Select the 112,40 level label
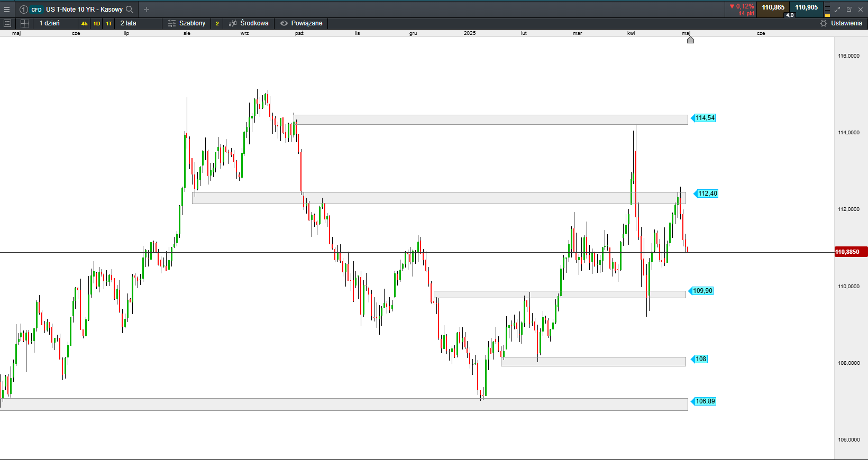The width and height of the screenshot is (868, 460). (707, 194)
